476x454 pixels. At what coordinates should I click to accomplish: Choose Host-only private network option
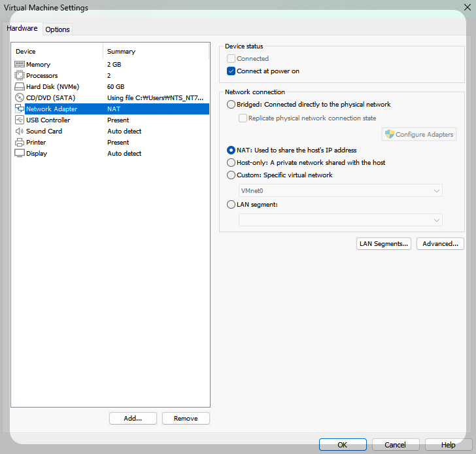(x=231, y=162)
